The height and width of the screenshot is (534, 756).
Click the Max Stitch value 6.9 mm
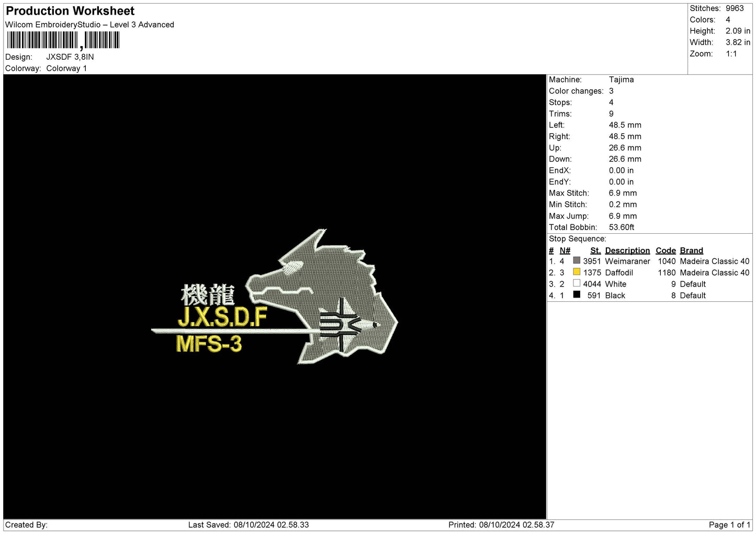click(x=623, y=193)
